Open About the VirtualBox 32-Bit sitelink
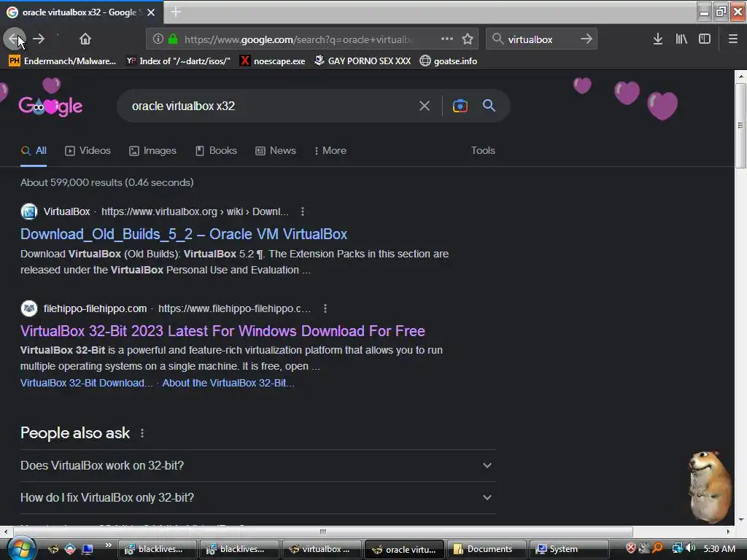 228,383
